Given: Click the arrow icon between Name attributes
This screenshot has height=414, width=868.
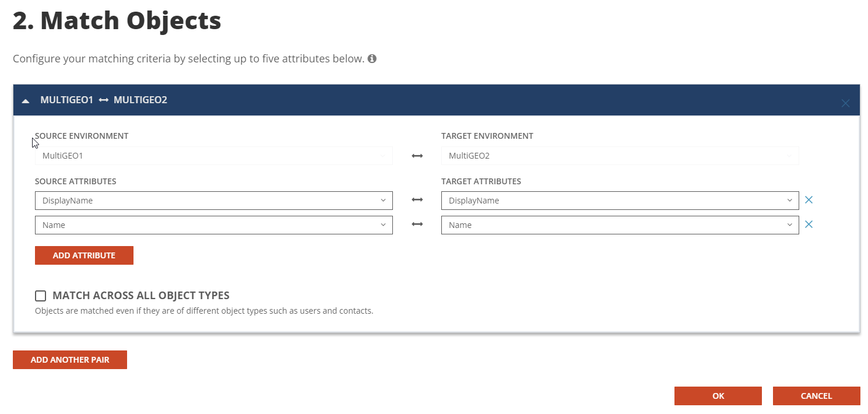Looking at the screenshot, I should (417, 224).
